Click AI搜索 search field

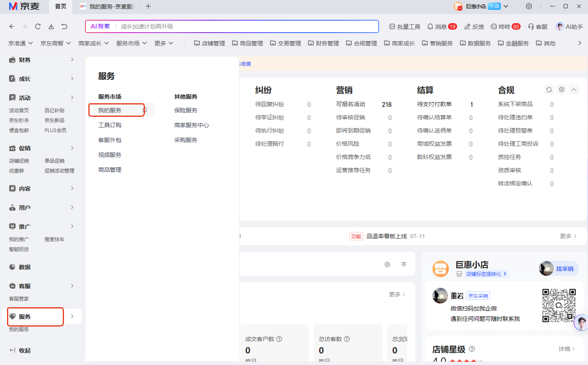(x=232, y=26)
